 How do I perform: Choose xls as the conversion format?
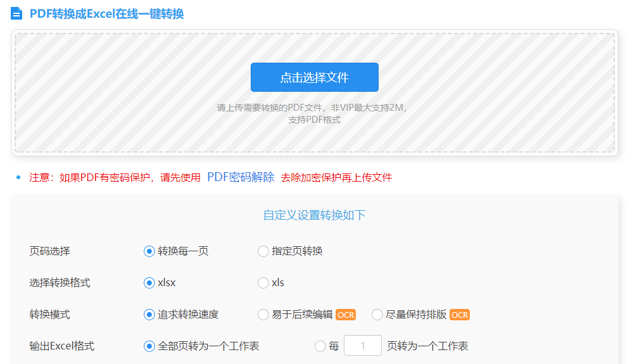pos(263,283)
